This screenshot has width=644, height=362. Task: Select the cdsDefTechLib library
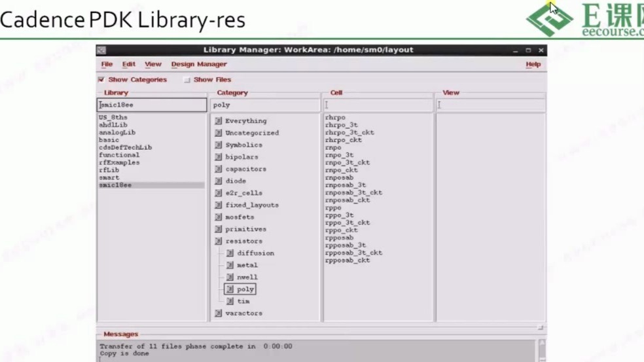point(125,147)
